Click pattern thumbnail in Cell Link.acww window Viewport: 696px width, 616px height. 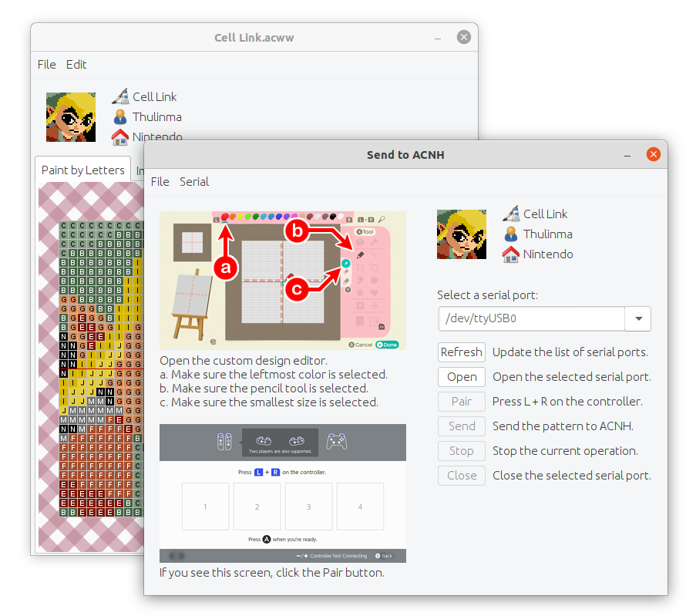[71, 117]
